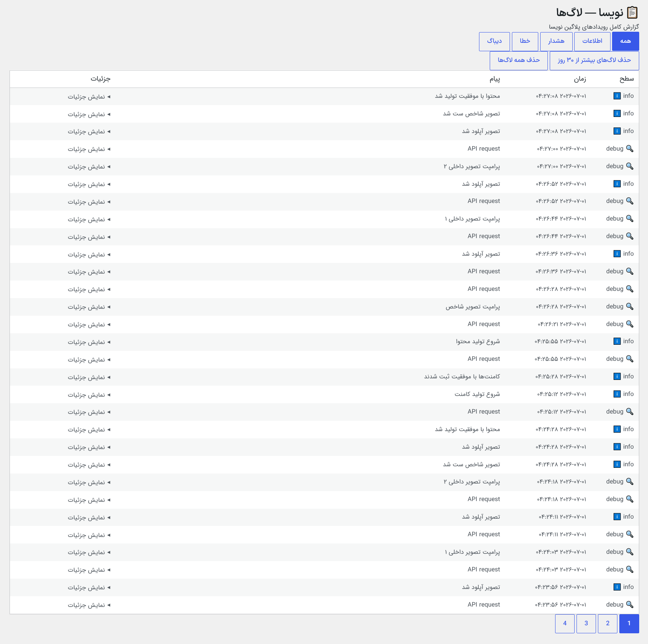Screen dimensions: 648x644
Task: Open pagination page 3
Action: click(586, 623)
